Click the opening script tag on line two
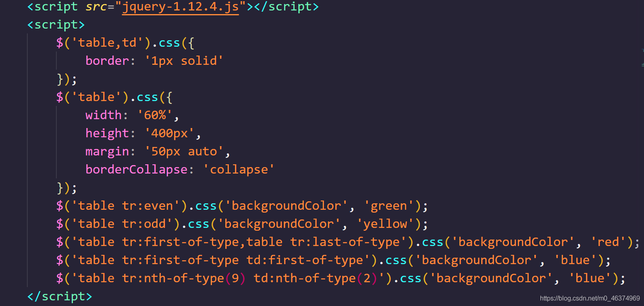The width and height of the screenshot is (644, 306). pyautogui.click(x=56, y=25)
